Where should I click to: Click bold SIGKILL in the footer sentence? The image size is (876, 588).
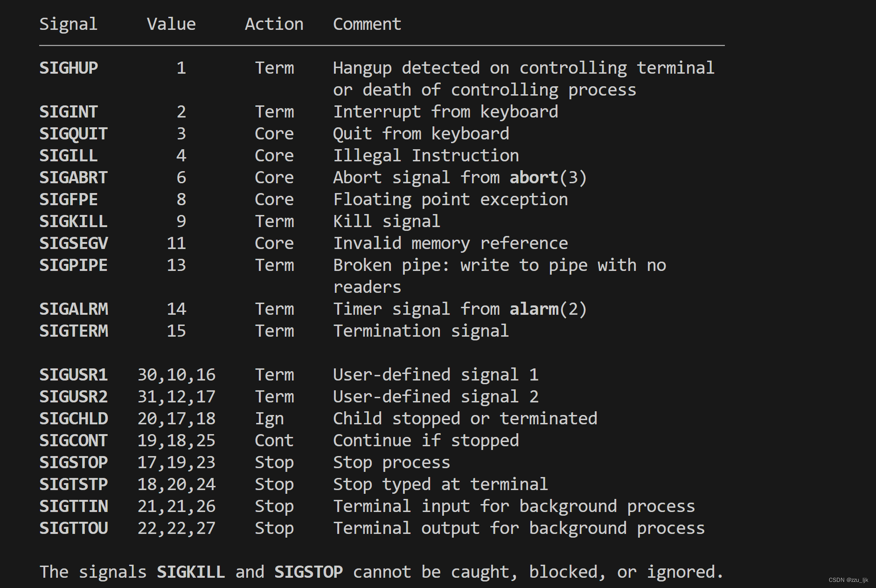coord(191,572)
